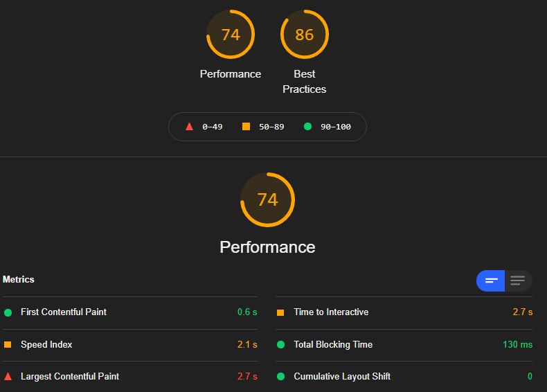The image size is (547, 392).
Task: Click the 130 ms Total Blocking Time value
Action: click(518, 344)
